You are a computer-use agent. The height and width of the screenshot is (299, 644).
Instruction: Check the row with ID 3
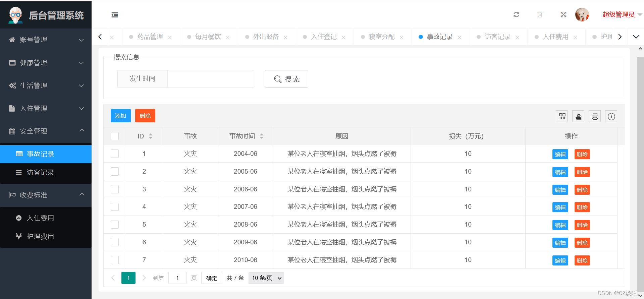115,189
